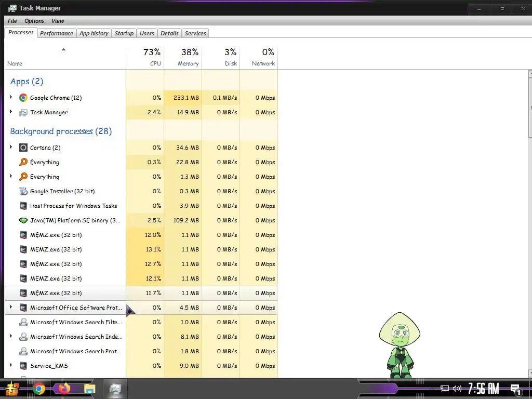Click the Background processes (28) group heading
532x399 pixels.
coord(61,131)
